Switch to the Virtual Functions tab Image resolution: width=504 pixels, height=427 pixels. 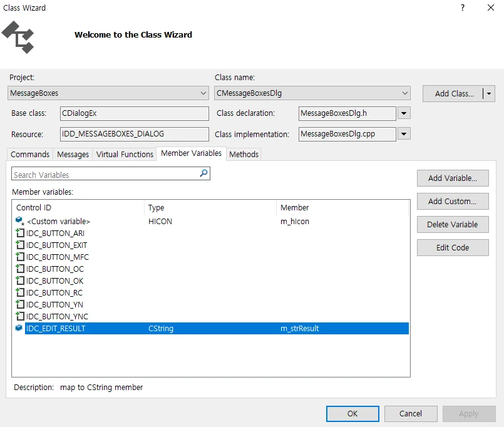(x=125, y=155)
